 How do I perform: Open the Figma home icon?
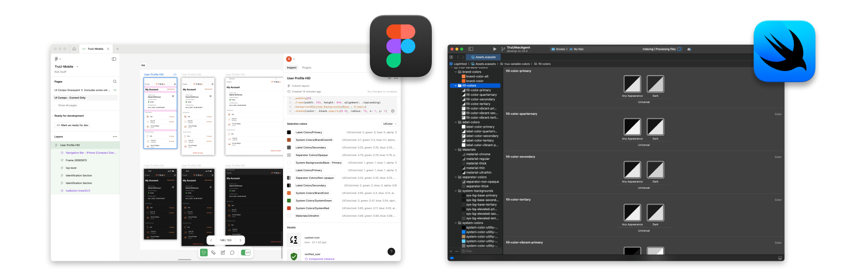[x=74, y=49]
